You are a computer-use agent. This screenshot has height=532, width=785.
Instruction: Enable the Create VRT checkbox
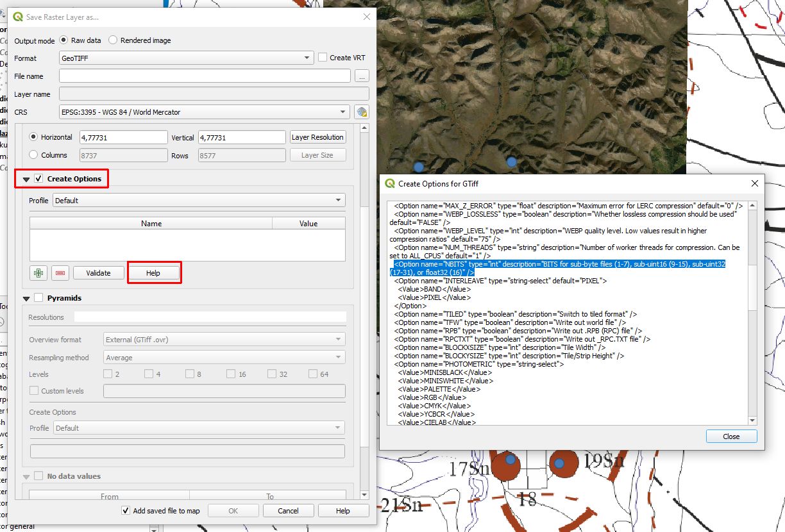323,58
